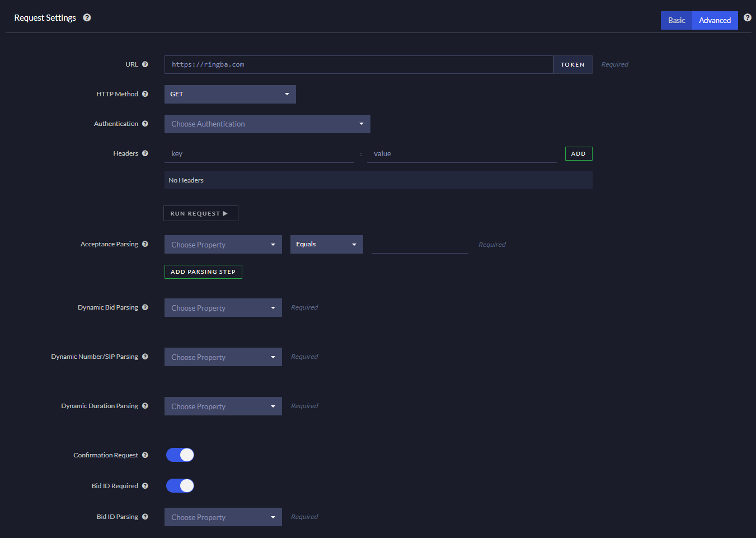The image size is (756, 538).
Task: Select the Advanced tab
Action: [x=715, y=20]
